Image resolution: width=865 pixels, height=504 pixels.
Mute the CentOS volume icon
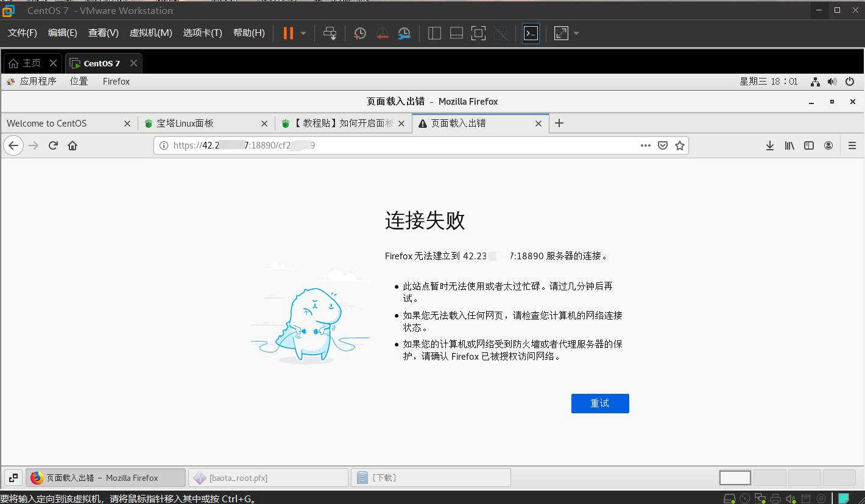coord(832,81)
